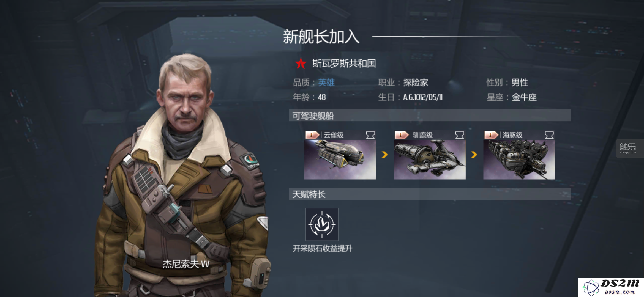Click the ship-class emblem beside 云雀级
The image size is (644, 297).
(370, 135)
